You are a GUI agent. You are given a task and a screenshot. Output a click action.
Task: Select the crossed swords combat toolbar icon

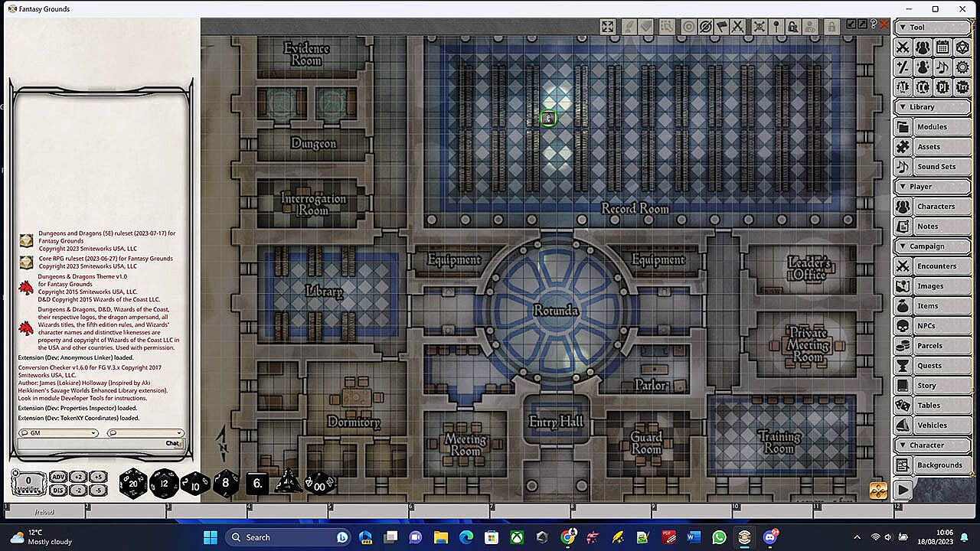(737, 27)
